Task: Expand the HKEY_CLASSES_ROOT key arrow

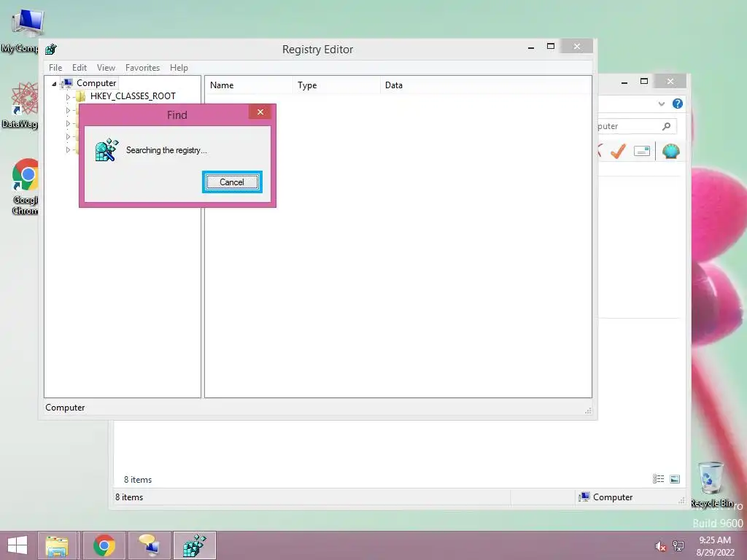Action: coord(68,97)
